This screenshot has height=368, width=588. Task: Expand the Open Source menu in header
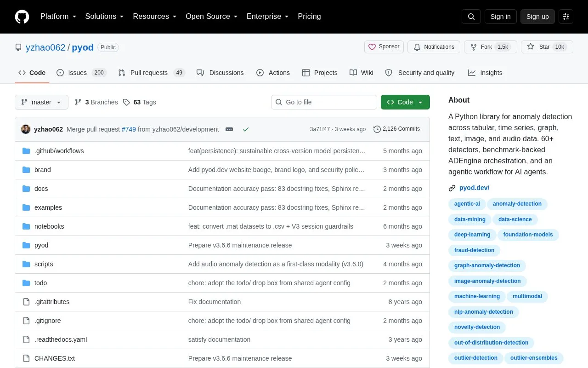[x=212, y=17]
